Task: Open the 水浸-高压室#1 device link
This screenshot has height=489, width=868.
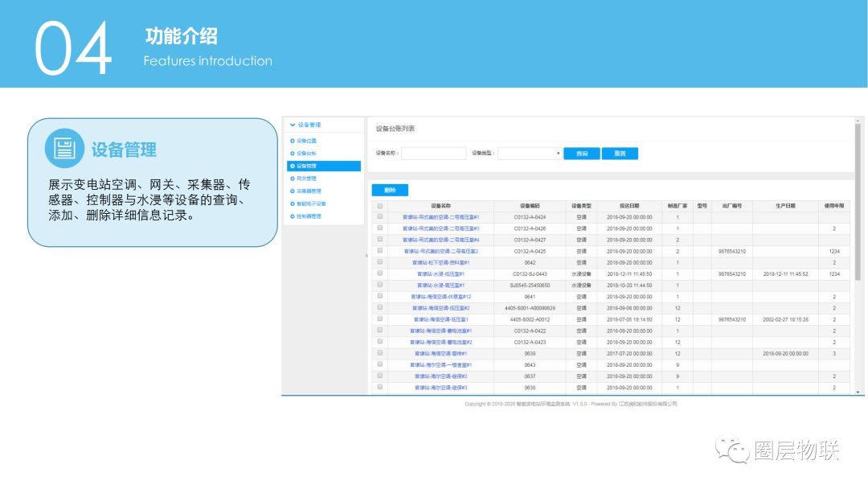Action: tap(440, 286)
